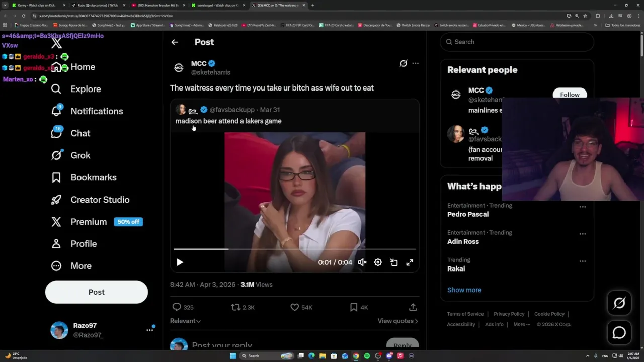The height and width of the screenshot is (362, 644).
Task: Click Razo97 profile avatar
Action: click(59, 330)
